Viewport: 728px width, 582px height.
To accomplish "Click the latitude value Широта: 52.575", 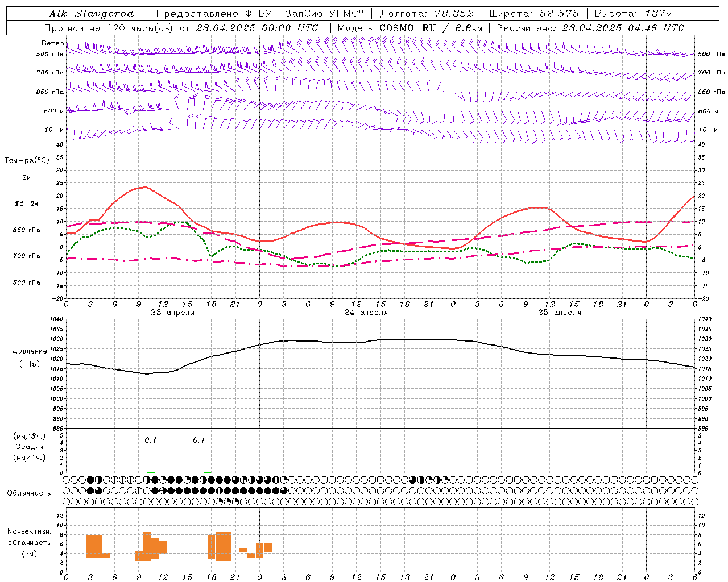I will pos(534,14).
